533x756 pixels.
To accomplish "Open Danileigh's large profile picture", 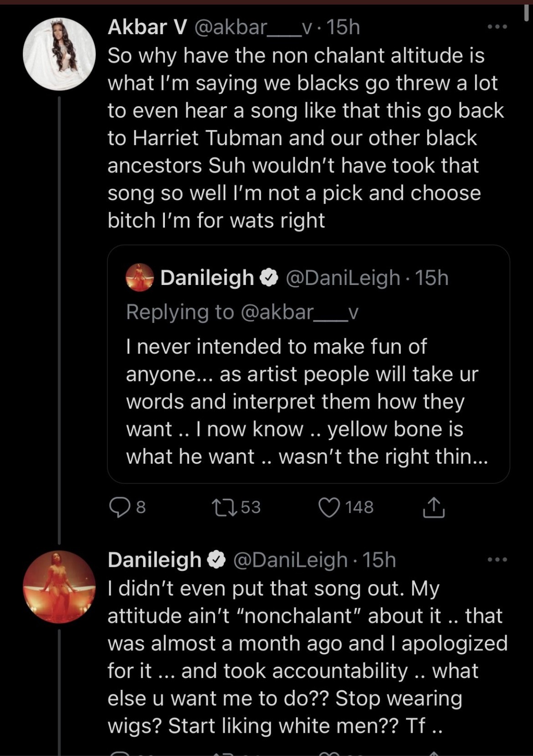I will [59, 587].
